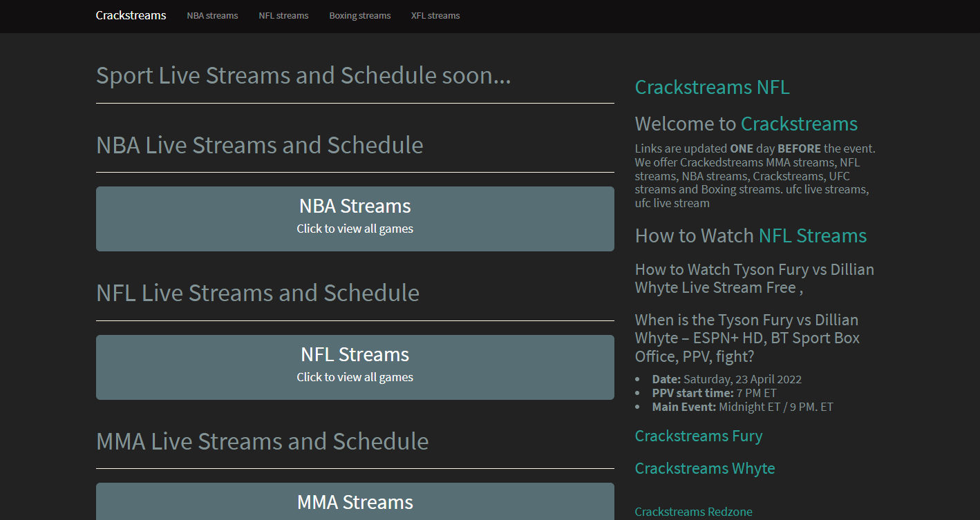
Task: Click the 'Links are updated ONE day BEFORE' paragraph
Action: point(755,175)
